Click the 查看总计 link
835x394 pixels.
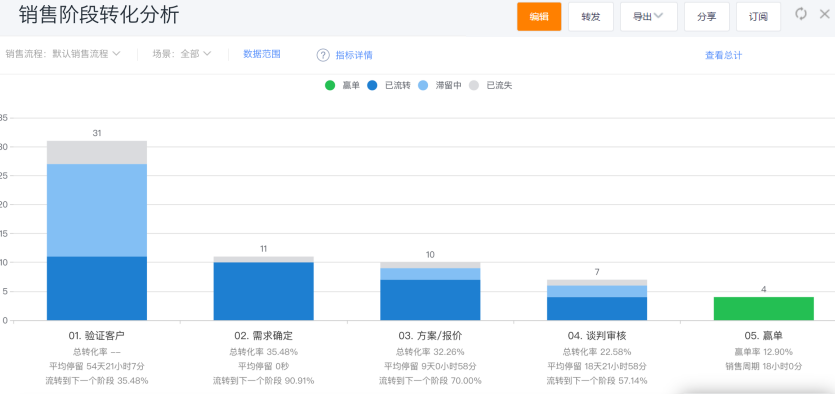pyautogui.click(x=724, y=55)
